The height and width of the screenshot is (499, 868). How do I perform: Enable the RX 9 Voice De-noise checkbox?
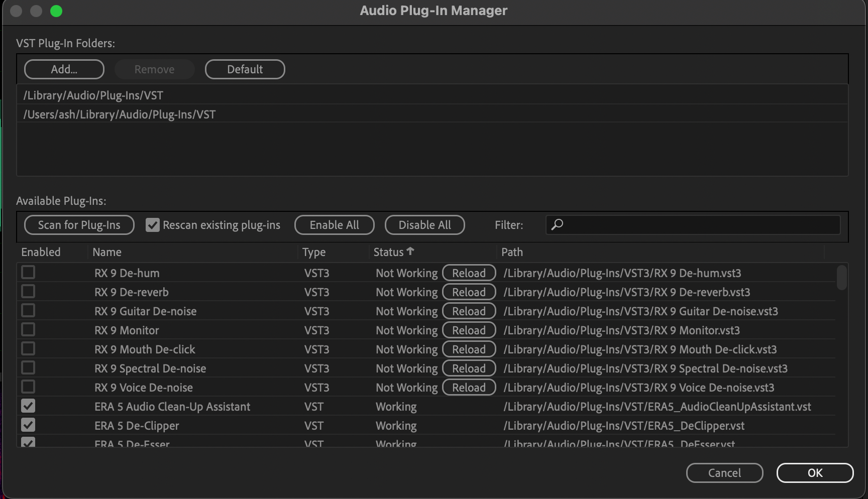(x=28, y=387)
